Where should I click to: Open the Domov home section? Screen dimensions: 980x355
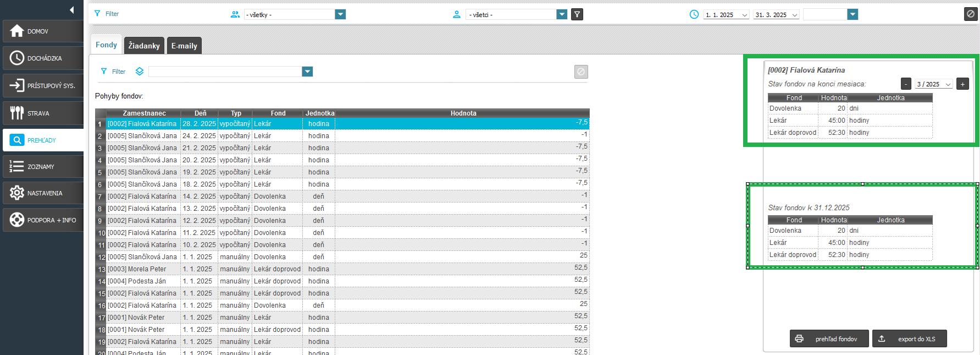[x=43, y=31]
